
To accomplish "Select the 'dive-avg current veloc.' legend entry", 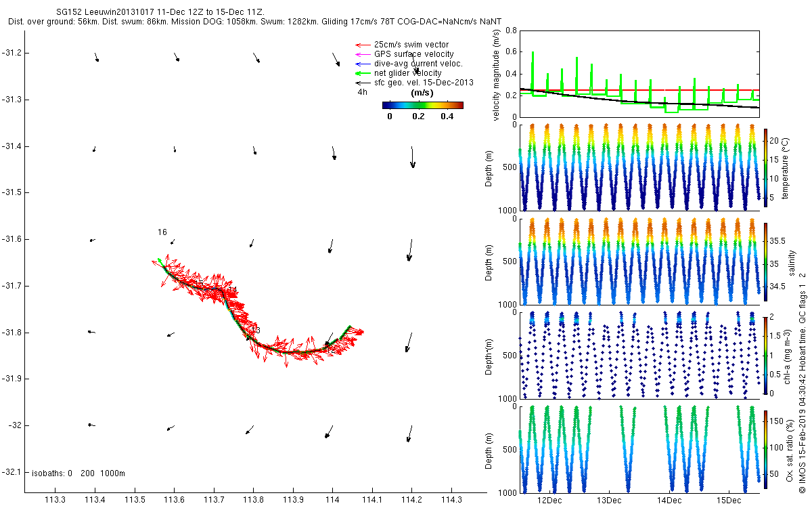I will pyautogui.click(x=418, y=64).
